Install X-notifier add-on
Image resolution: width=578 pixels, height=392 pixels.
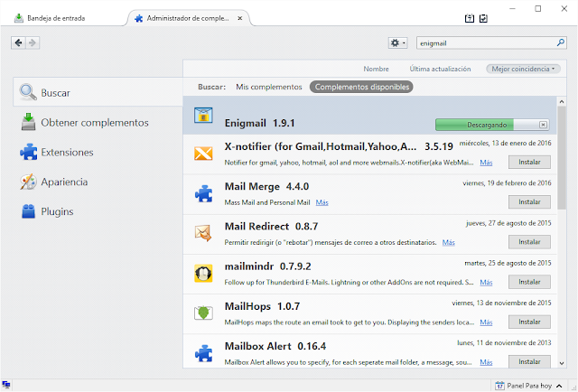[x=529, y=162]
